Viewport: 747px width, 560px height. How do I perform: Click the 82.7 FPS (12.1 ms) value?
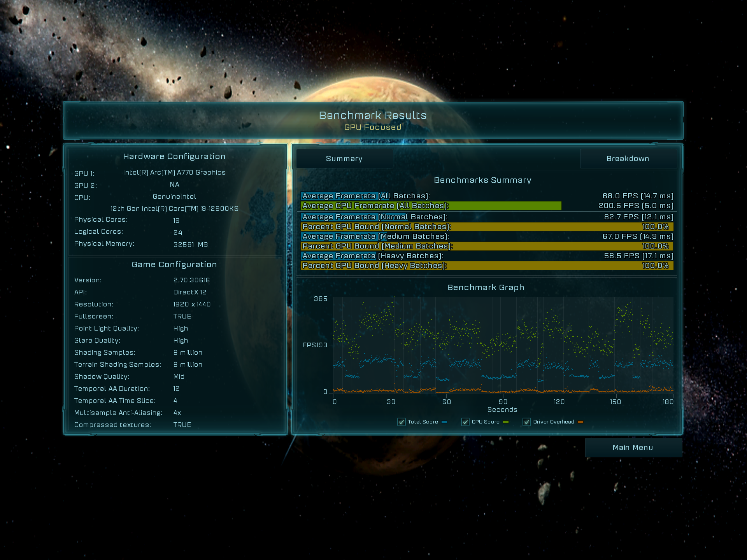[639, 217]
